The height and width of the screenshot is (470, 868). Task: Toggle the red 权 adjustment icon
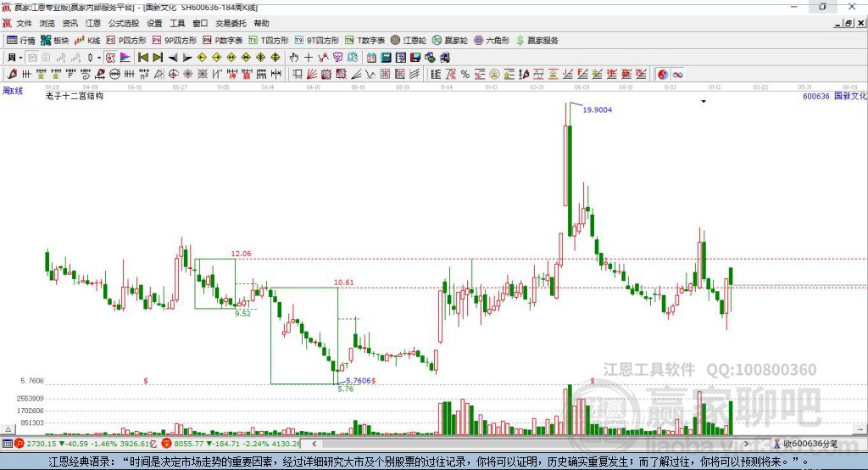pos(111,58)
